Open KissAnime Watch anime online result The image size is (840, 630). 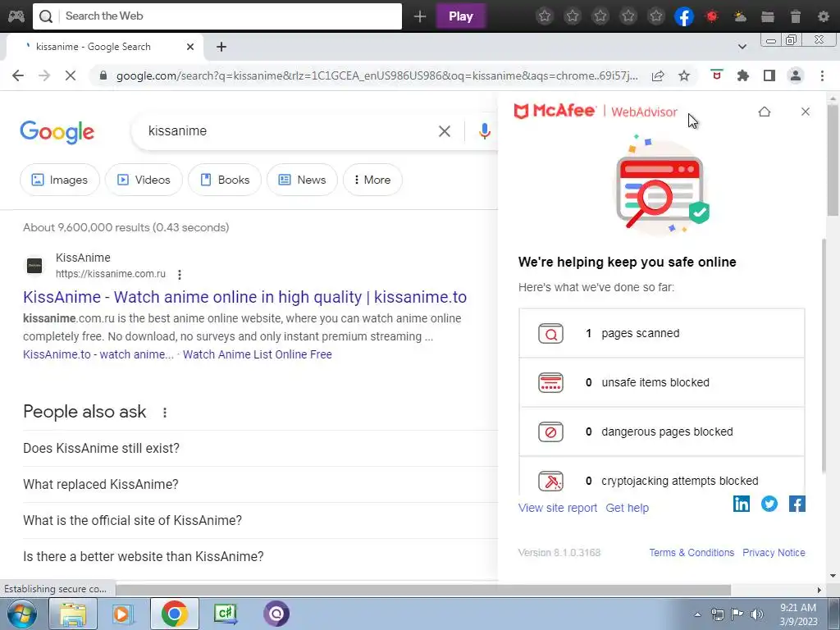(244, 297)
